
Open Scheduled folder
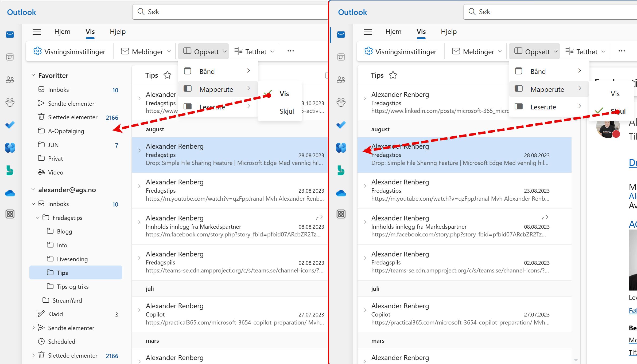(x=76, y=341)
